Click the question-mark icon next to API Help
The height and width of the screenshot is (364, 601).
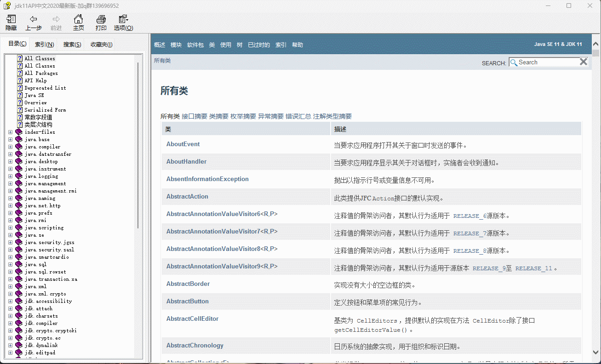pos(19,80)
